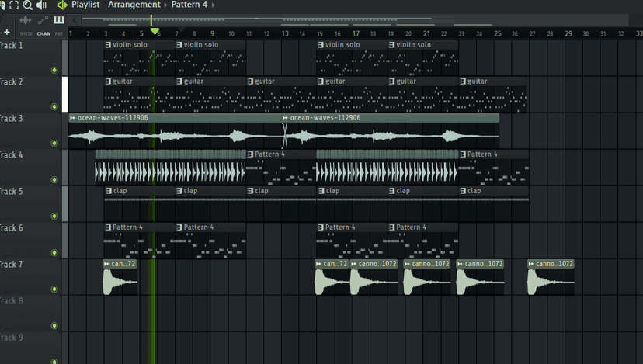Click the automation clip-type icon

(x=43, y=19)
